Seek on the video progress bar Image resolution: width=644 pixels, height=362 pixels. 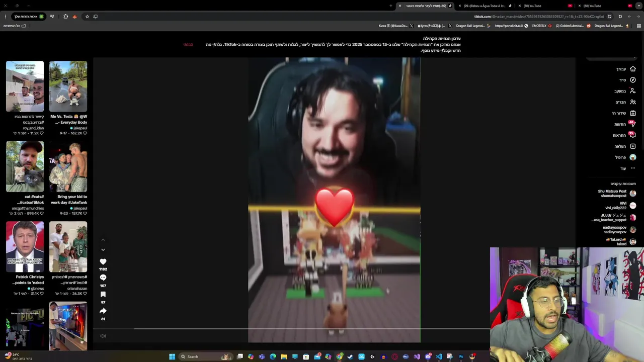292,329
